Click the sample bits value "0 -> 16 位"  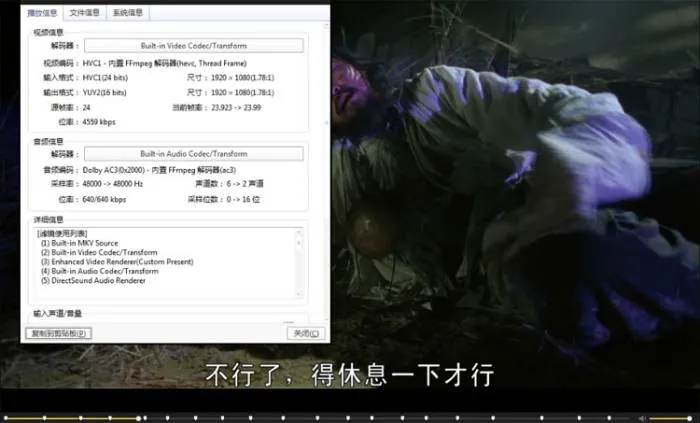pyautogui.click(x=243, y=199)
